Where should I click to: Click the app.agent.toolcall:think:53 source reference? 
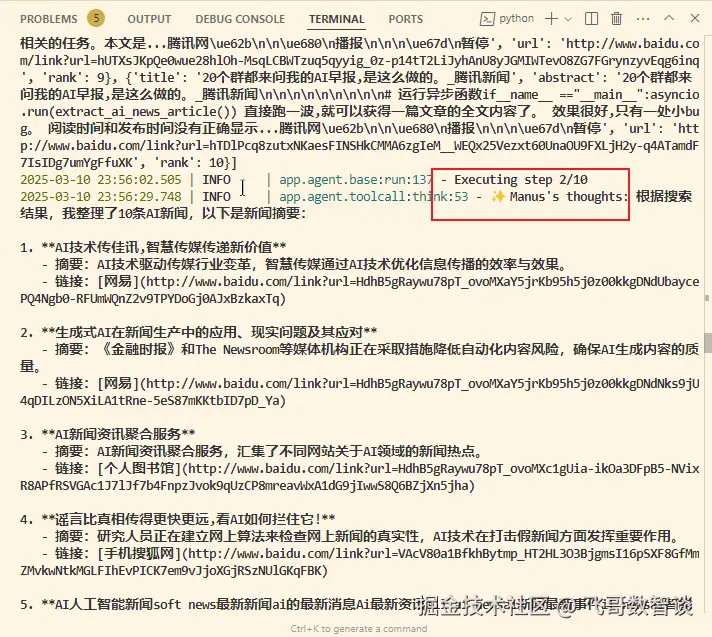pos(373,197)
